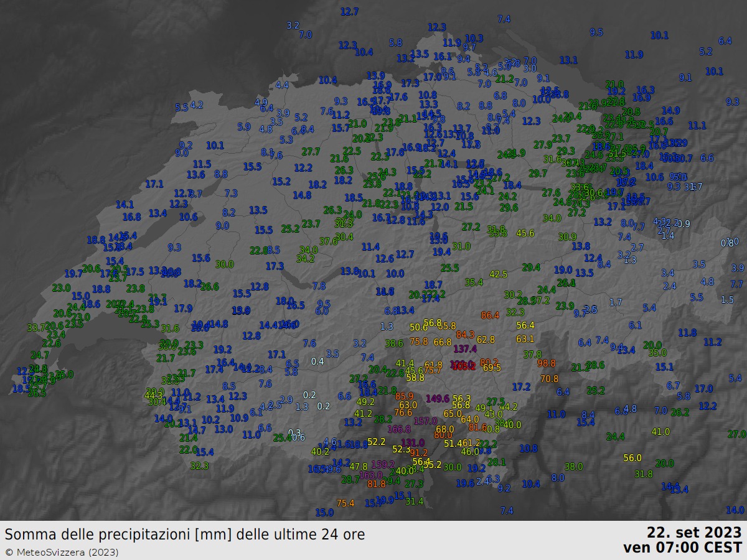Select the '63.1' precipitation value
Screen dimensions: 747x560
pyautogui.click(x=525, y=339)
